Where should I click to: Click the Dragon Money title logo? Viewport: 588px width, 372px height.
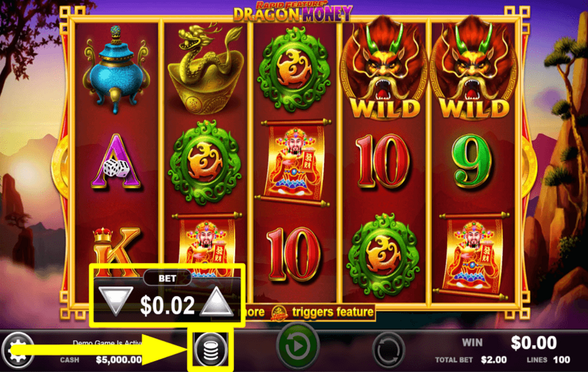click(x=293, y=11)
